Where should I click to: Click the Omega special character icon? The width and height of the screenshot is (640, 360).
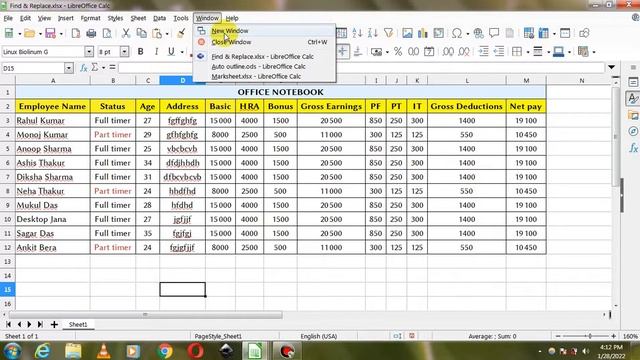[457, 33]
